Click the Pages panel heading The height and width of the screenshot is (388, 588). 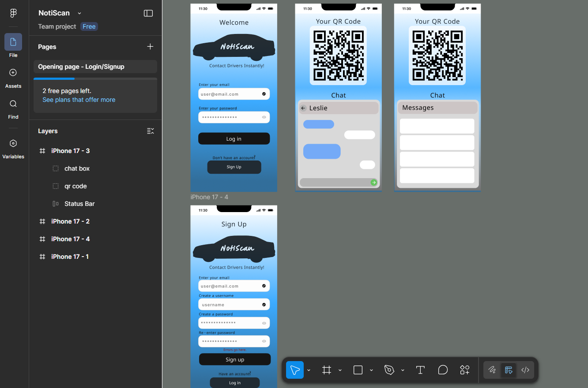pyautogui.click(x=47, y=47)
